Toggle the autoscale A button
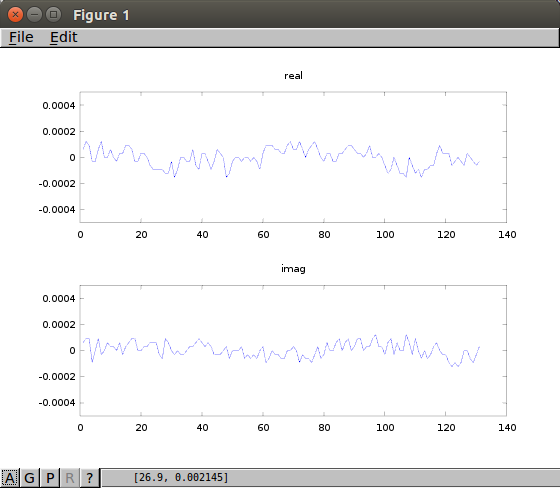The width and height of the screenshot is (560, 488). tap(10, 478)
